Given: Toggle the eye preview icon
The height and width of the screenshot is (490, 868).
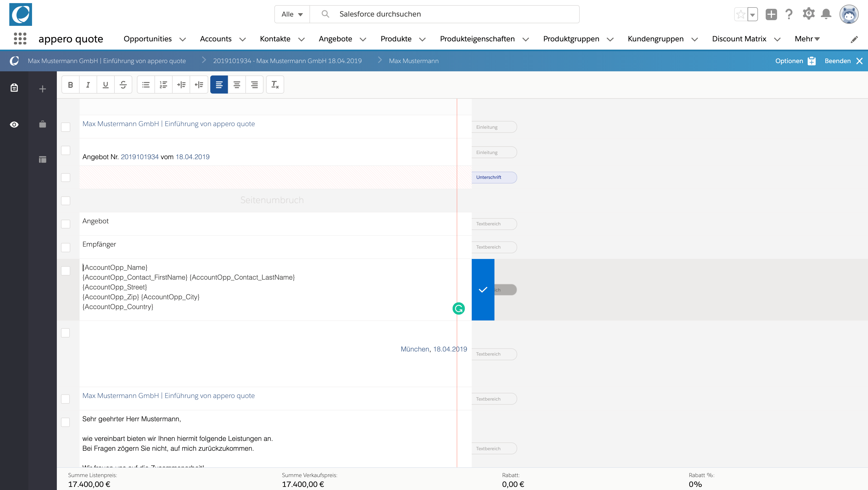Looking at the screenshot, I should click(x=14, y=124).
